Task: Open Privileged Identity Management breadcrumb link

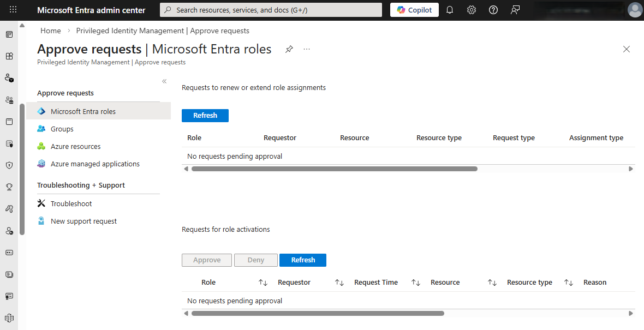Action: (x=163, y=31)
